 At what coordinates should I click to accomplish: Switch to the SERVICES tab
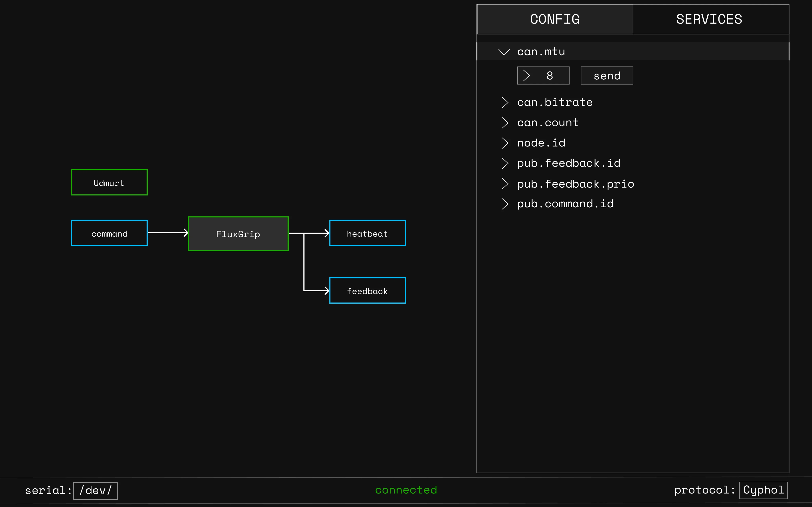[x=710, y=19]
